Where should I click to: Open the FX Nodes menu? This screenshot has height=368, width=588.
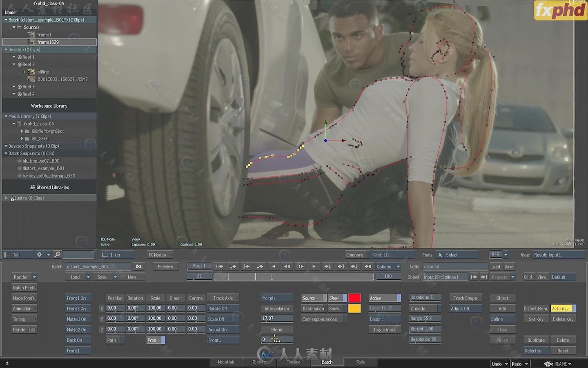click(x=160, y=255)
